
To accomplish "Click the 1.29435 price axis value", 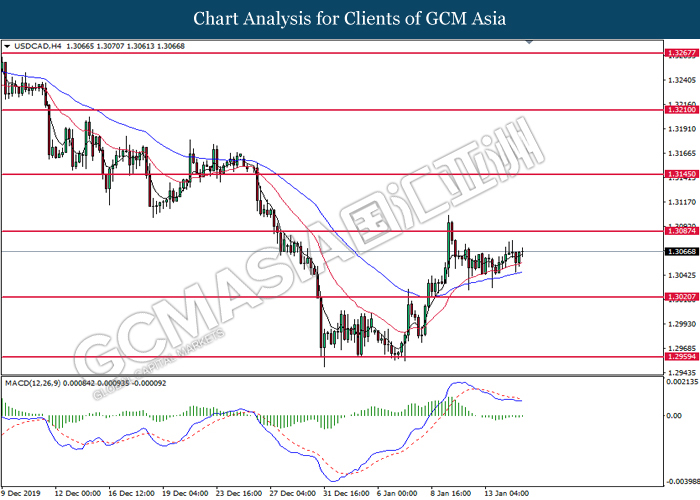I will tap(682, 372).
